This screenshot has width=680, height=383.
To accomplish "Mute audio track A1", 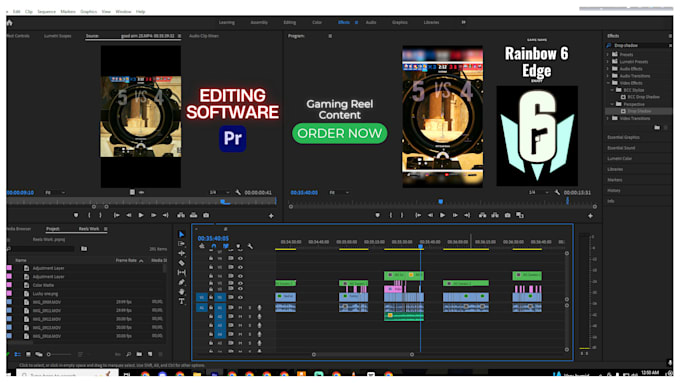I will point(240,308).
